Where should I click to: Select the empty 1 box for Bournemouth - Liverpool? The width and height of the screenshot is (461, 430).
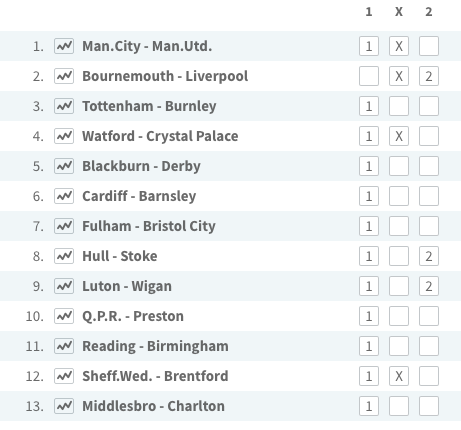point(369,76)
